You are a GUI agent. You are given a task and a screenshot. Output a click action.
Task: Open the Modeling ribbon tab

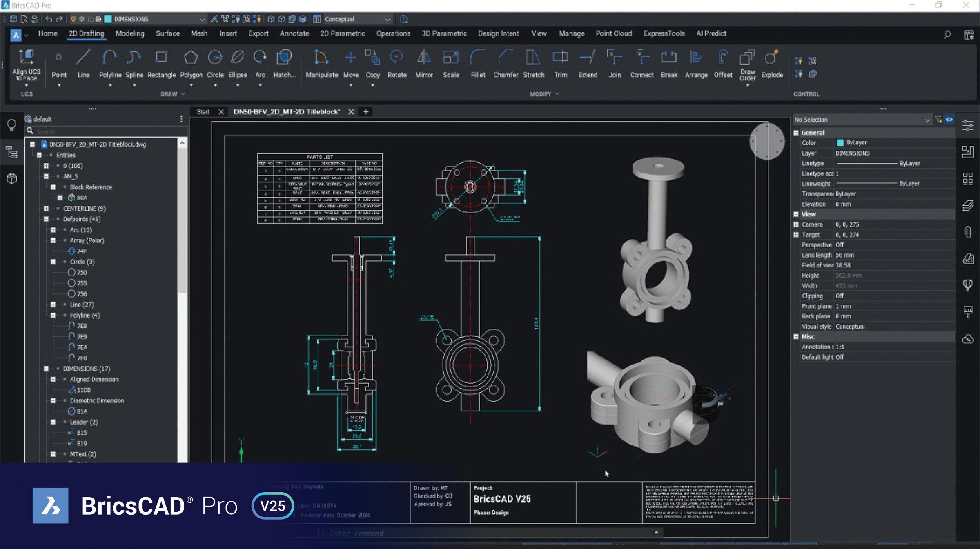[130, 33]
